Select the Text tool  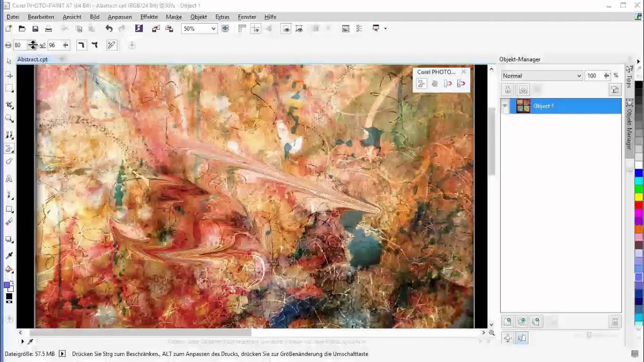[x=9, y=178]
